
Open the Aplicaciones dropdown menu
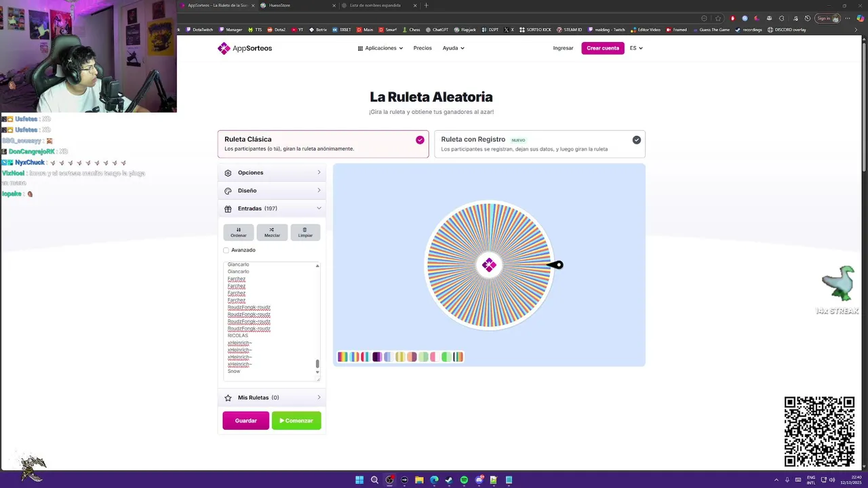[x=380, y=48]
